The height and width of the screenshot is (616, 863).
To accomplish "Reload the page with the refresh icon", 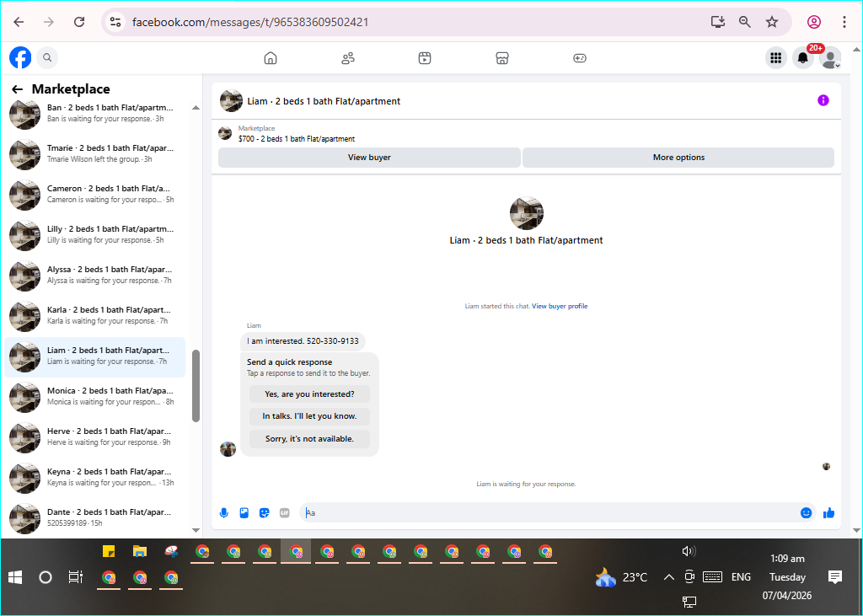I will point(79,22).
